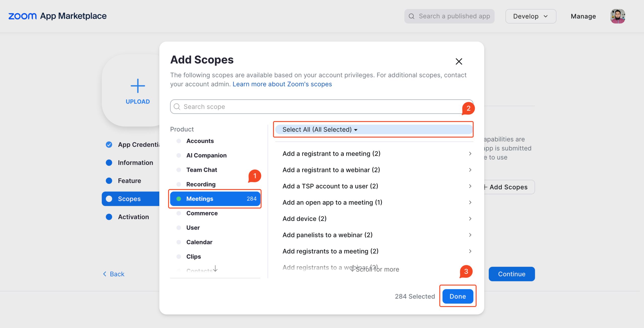
Task: Open the user profile avatar
Action: [618, 16]
